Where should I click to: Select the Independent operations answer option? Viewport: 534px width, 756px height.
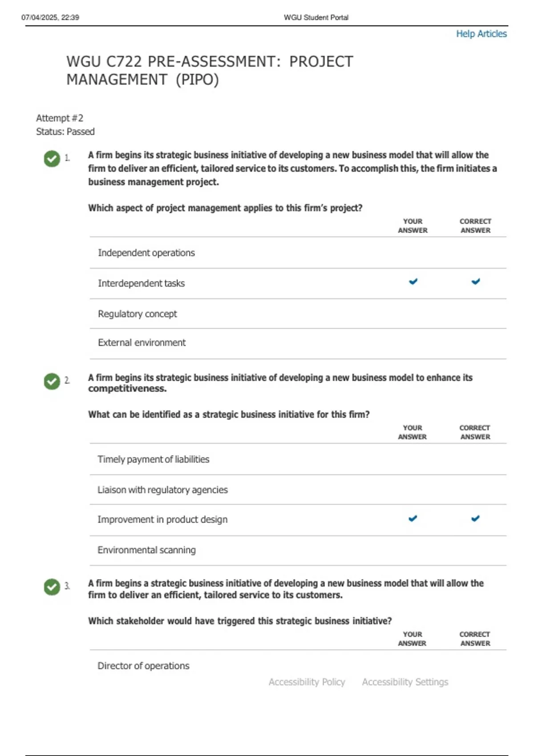click(x=146, y=253)
